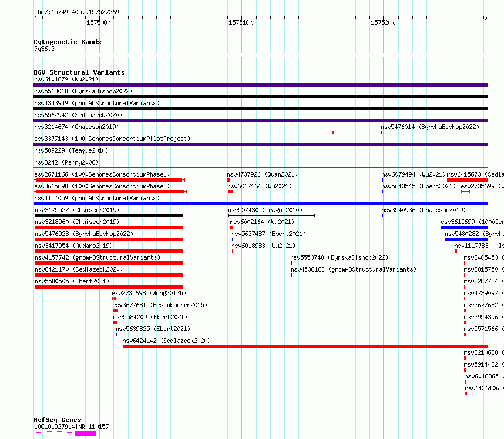Click the nsv3218960 (Chaisson2019) label
The image size is (504, 439).
point(77,222)
